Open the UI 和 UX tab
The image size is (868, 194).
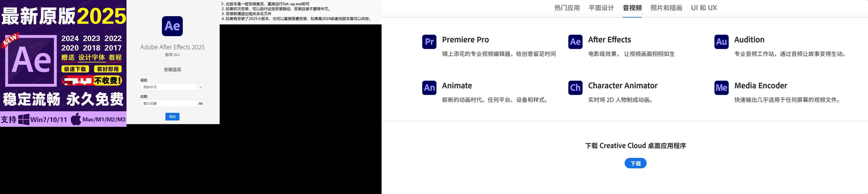[704, 8]
